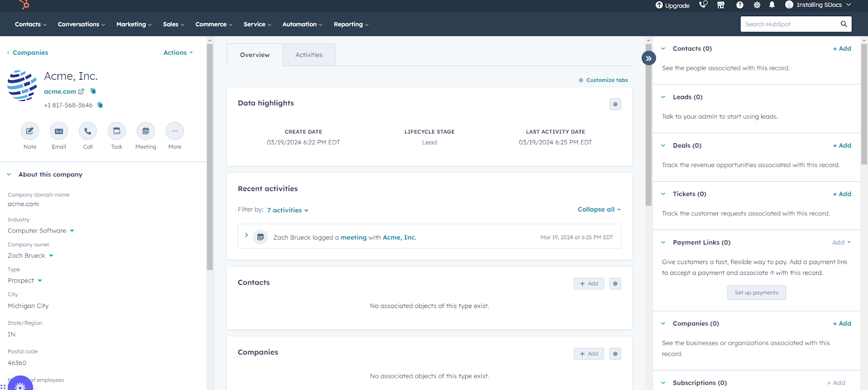Click the Upgrade arrow icon
868x390 pixels.
(x=659, y=5)
